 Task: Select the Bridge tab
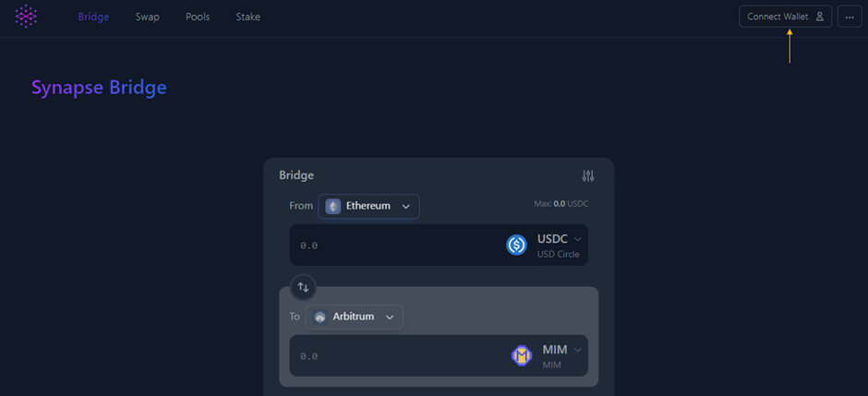93,17
